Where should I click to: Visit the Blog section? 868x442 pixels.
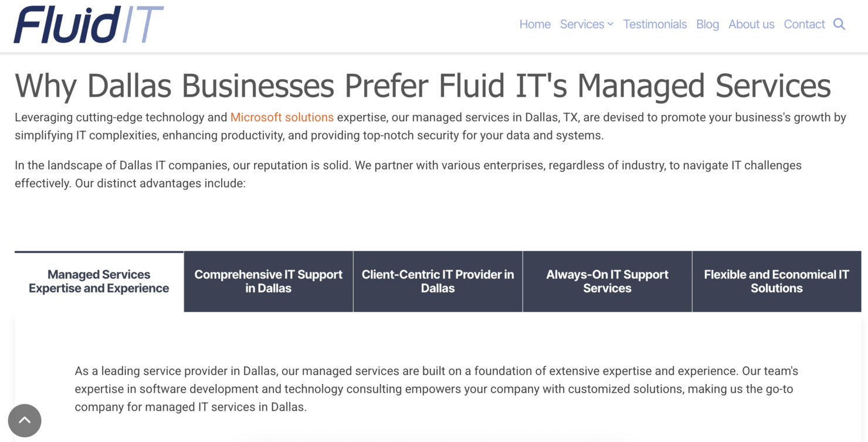pos(707,24)
